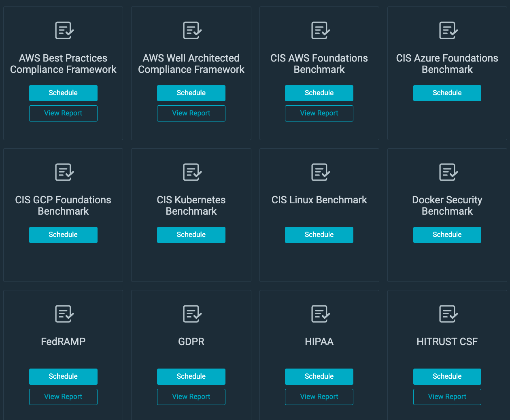View Report for AWS Best Practices Framework
Screen dimensions: 510x420
click(x=63, y=113)
